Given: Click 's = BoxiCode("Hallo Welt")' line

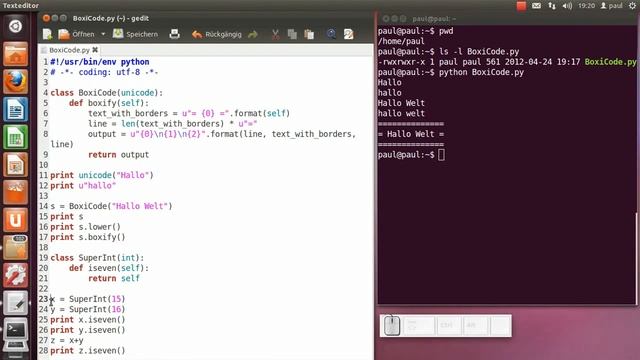Looking at the screenshot, I should pos(111,206).
